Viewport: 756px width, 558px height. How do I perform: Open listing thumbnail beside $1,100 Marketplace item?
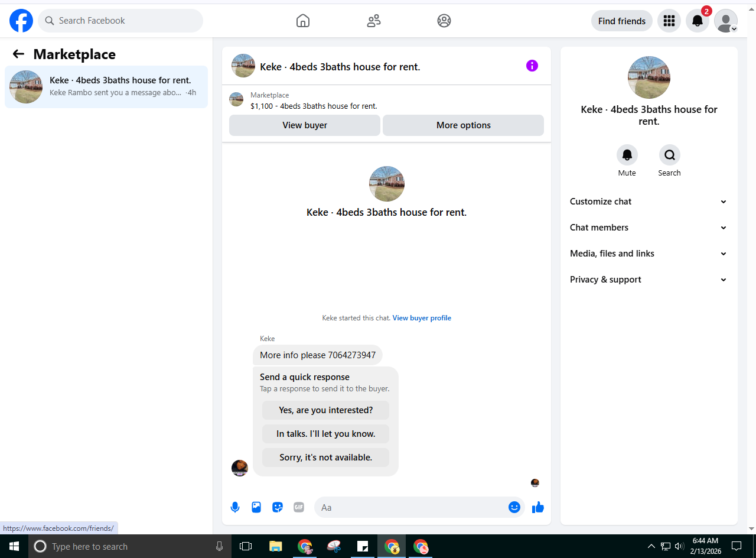click(x=236, y=99)
